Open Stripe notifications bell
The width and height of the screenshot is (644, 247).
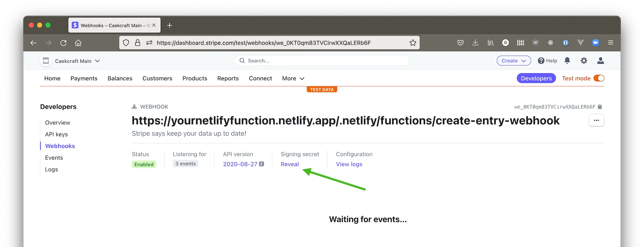567,60
